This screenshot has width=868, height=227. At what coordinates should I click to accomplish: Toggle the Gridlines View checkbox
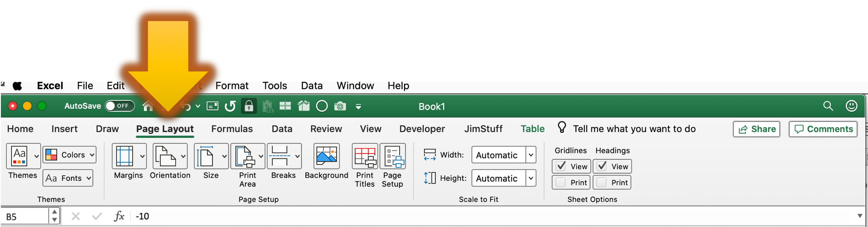(x=561, y=166)
